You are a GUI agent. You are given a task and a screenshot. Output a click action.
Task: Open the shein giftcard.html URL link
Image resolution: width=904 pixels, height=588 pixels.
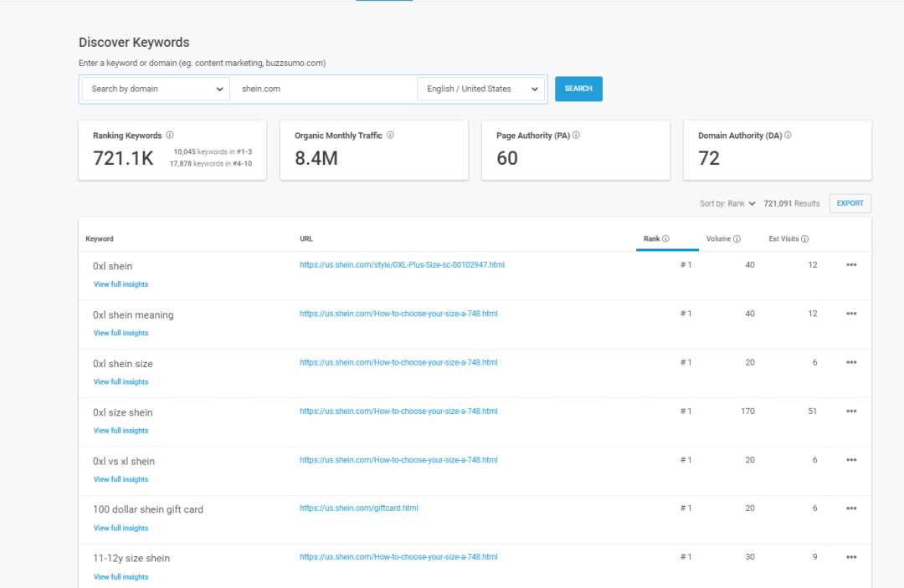[358, 508]
